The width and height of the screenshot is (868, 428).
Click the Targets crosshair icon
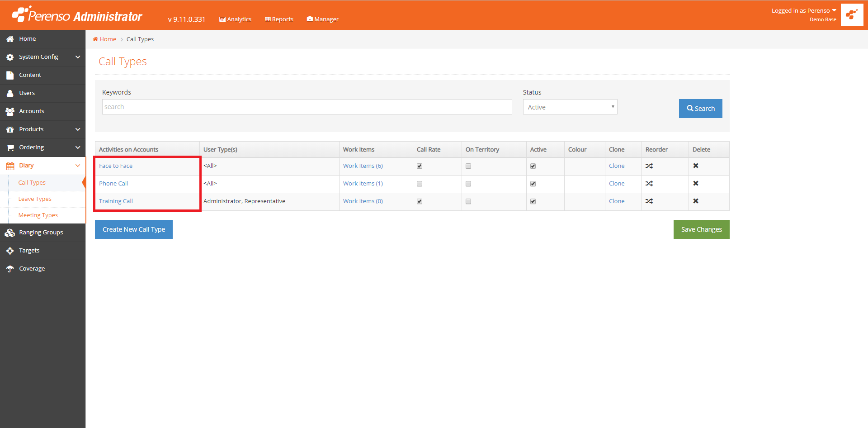tap(10, 251)
